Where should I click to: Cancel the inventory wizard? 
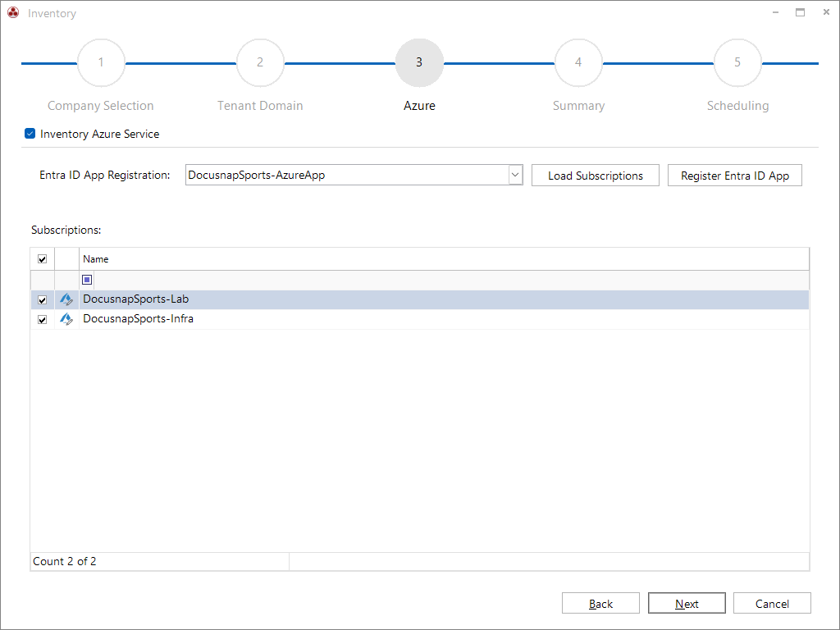772,603
